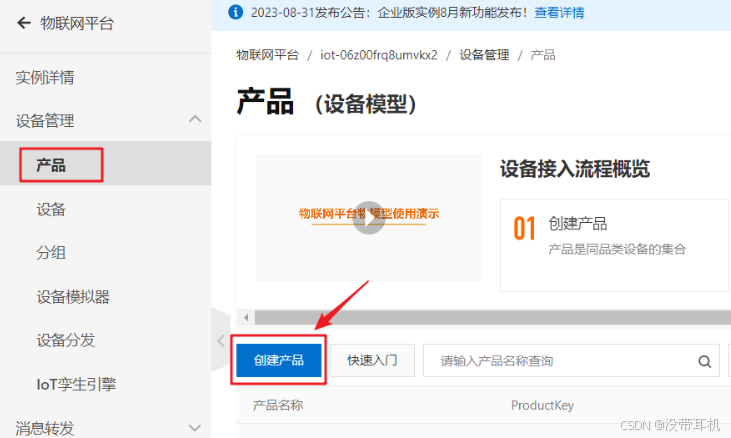This screenshot has height=438, width=731.
Task: Collapse the 设备管理 section chevron
Action: (195, 119)
